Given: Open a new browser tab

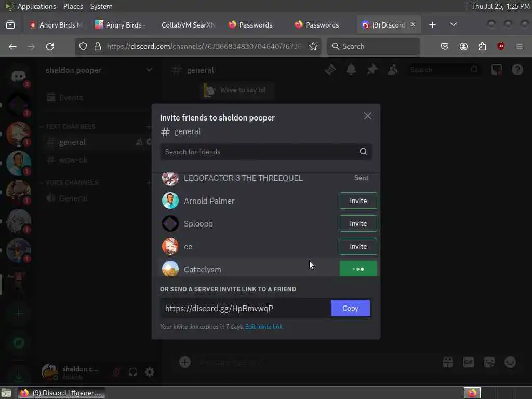Looking at the screenshot, I should pos(432,25).
